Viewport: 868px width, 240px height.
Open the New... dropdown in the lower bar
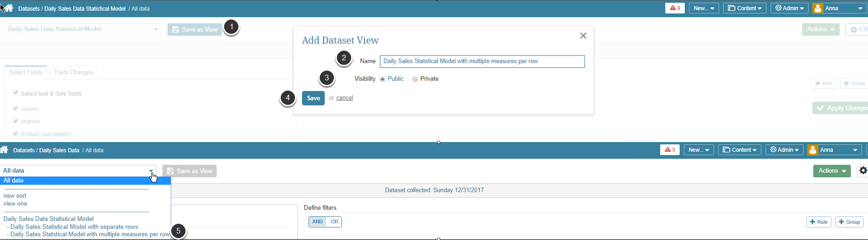pyautogui.click(x=699, y=149)
